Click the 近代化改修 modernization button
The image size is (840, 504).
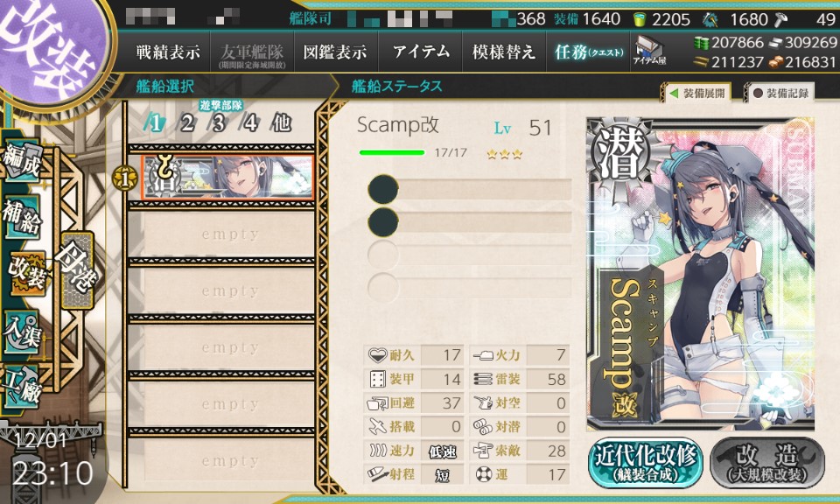[646, 463]
